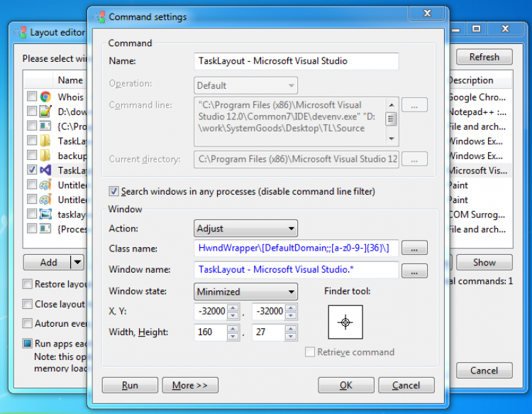Click the Chrome icon in the Whois row

coord(45,97)
